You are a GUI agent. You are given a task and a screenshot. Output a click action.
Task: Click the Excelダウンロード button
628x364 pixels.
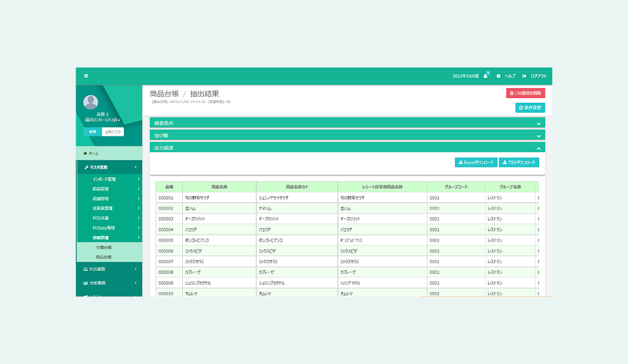476,162
